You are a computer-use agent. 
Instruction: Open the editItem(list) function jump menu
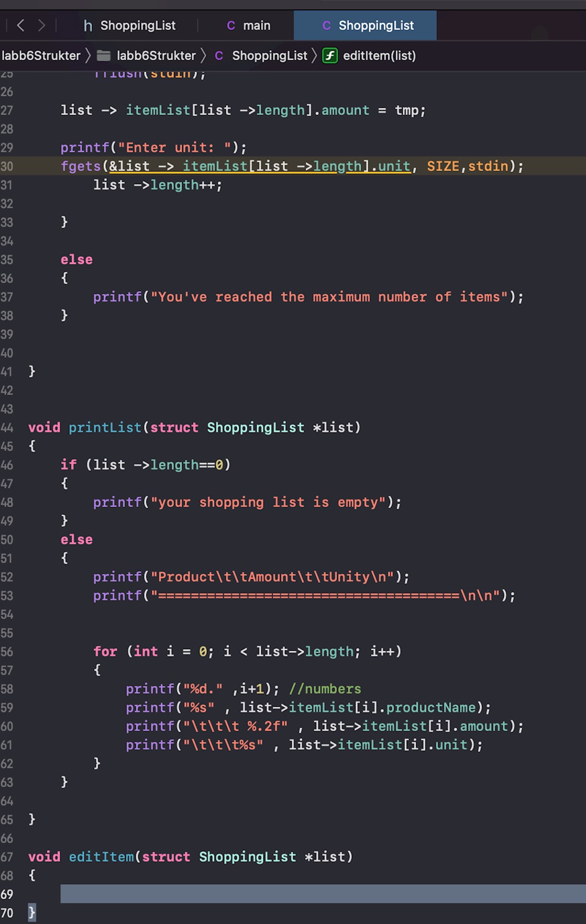[379, 56]
